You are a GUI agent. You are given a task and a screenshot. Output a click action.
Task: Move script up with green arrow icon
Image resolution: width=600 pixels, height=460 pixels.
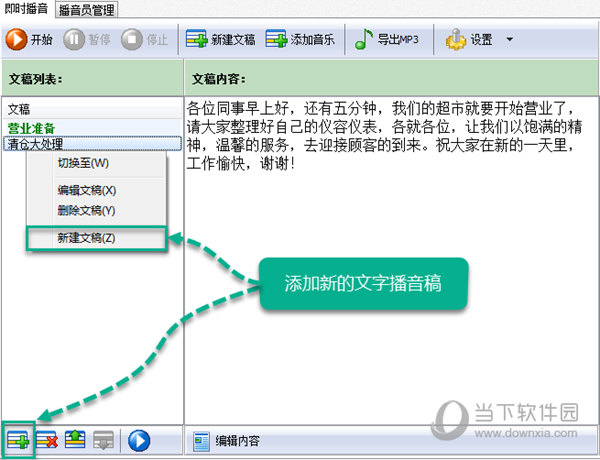pos(75,439)
